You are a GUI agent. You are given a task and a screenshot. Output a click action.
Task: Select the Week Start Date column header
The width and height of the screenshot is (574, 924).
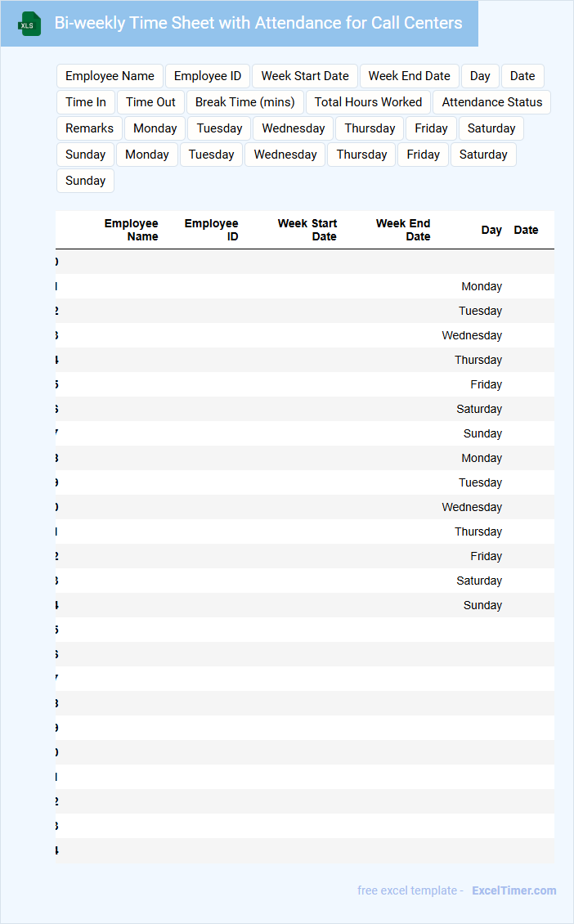click(307, 230)
